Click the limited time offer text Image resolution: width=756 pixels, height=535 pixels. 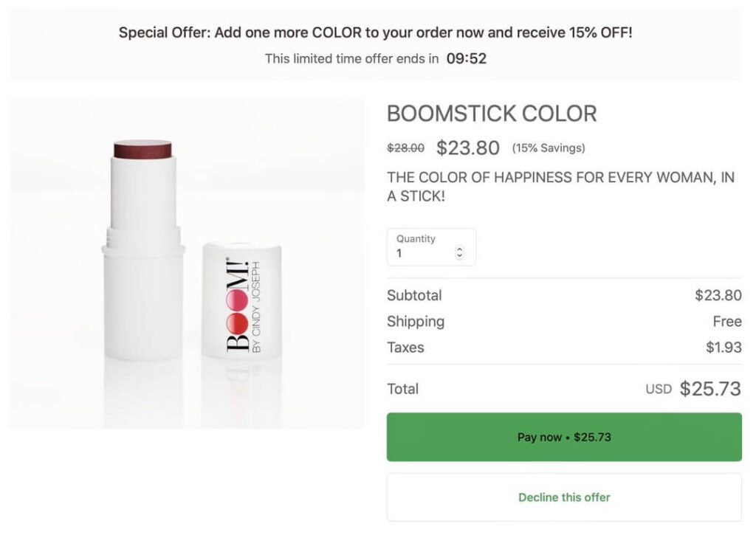click(351, 59)
